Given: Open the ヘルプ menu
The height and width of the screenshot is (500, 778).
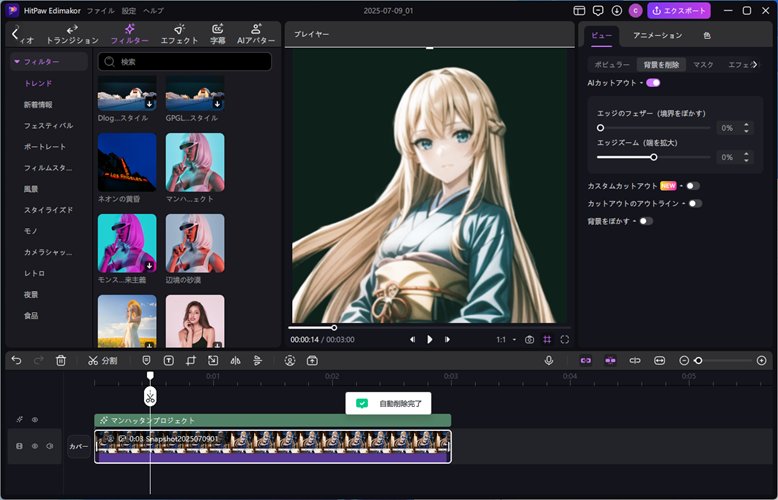Looking at the screenshot, I should 153,10.
